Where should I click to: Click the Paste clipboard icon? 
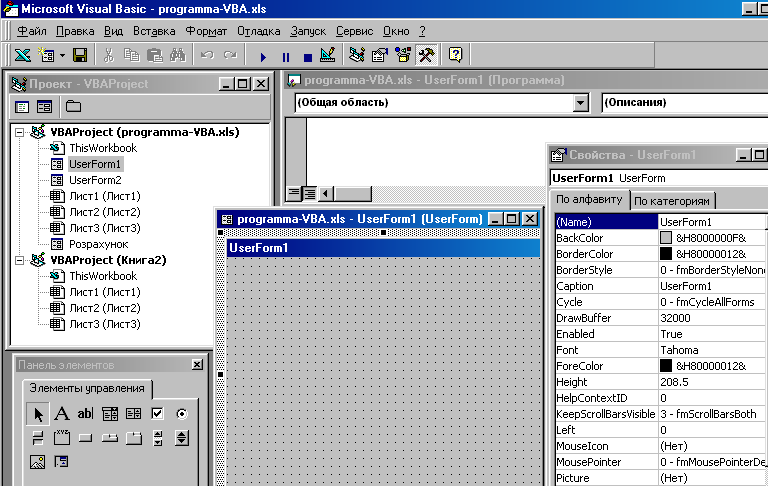coord(154,55)
